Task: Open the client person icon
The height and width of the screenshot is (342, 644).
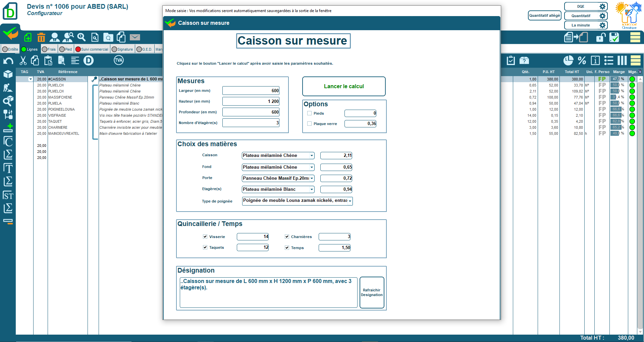Action: tap(54, 37)
